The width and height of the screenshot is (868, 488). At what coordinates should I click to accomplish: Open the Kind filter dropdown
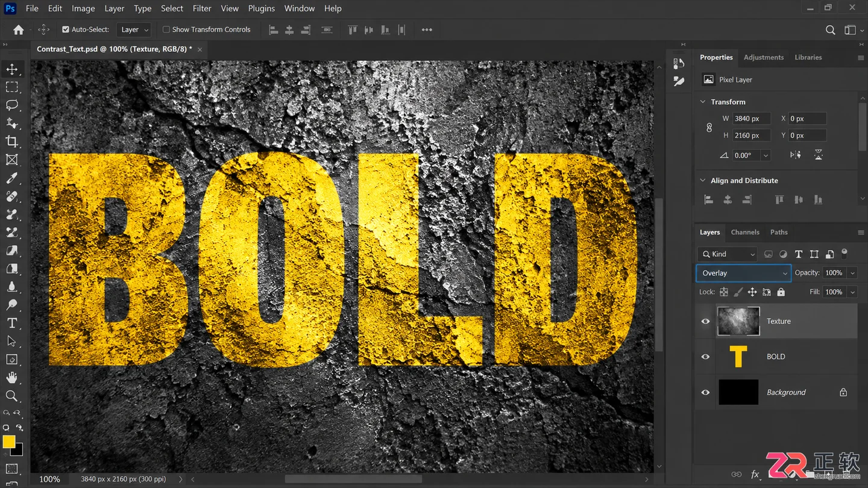pyautogui.click(x=728, y=254)
